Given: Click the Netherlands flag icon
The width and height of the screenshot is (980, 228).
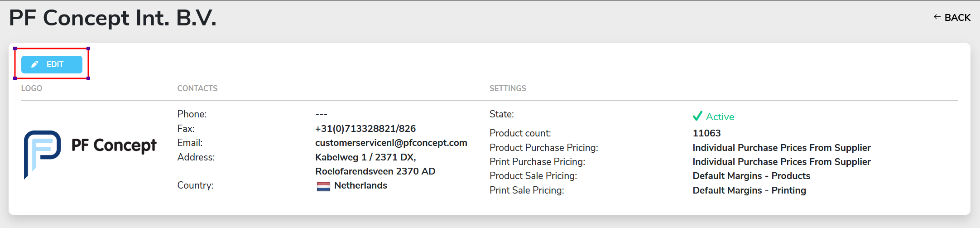Looking at the screenshot, I should point(323,186).
